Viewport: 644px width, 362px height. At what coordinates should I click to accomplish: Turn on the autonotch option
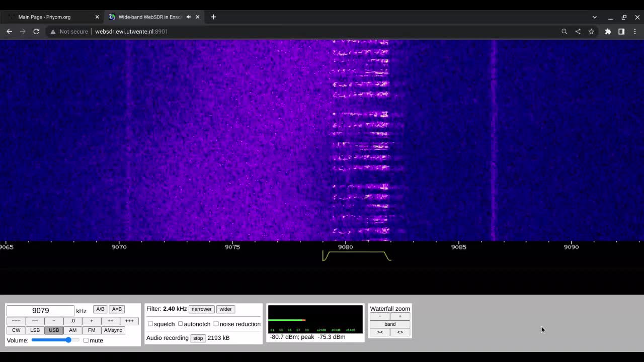[x=180, y=324]
